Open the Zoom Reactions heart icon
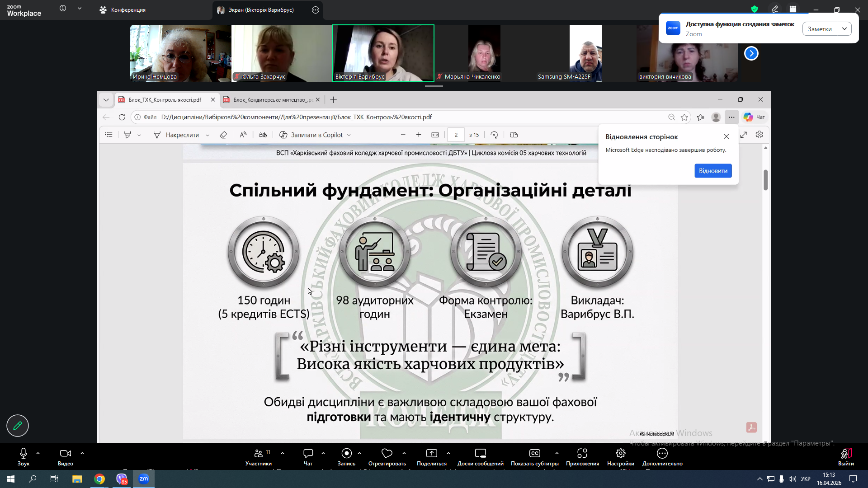 click(x=387, y=453)
